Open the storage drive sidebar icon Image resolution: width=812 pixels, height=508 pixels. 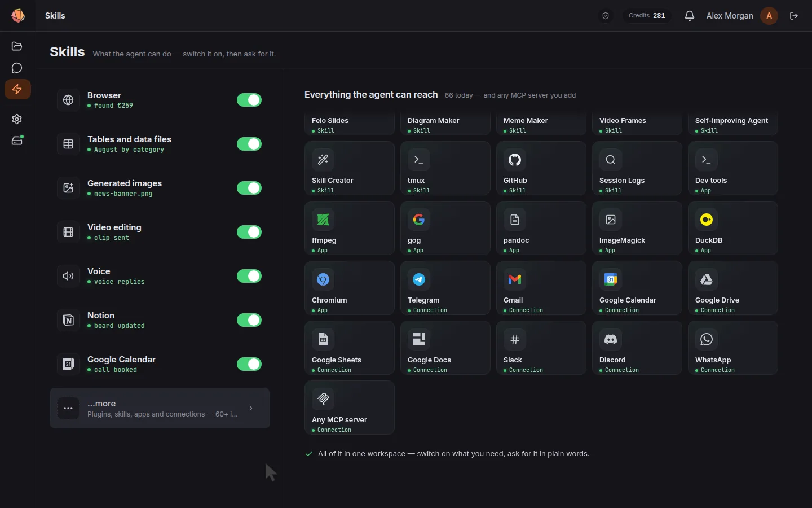pos(17,141)
